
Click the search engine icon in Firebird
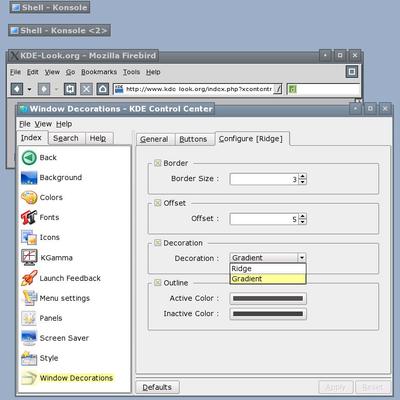(292, 89)
